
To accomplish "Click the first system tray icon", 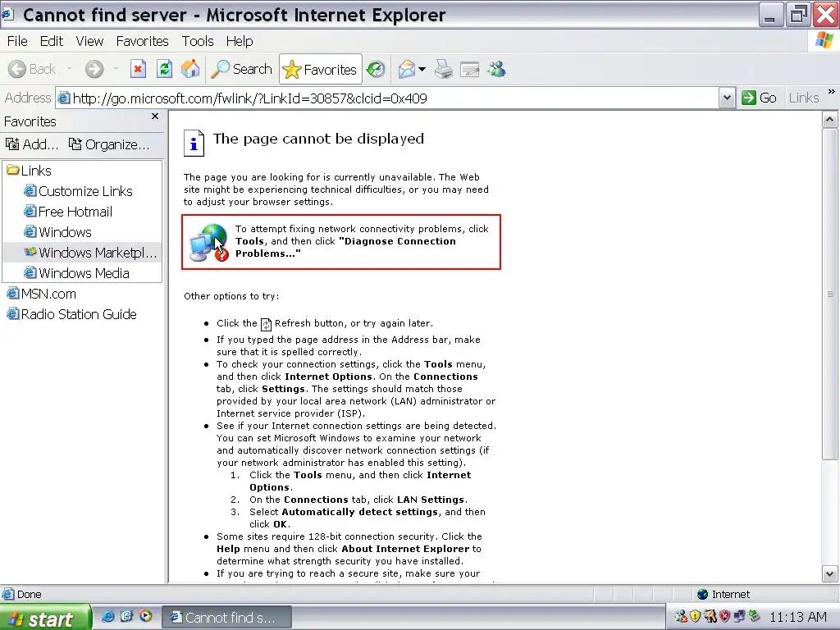I will click(x=681, y=617).
